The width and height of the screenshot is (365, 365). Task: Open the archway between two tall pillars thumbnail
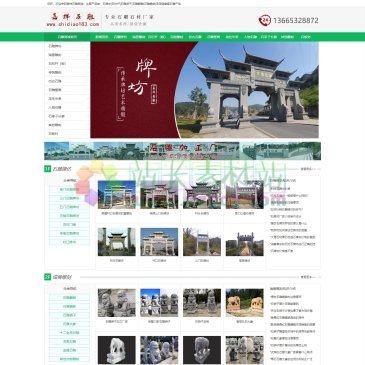click(117, 242)
